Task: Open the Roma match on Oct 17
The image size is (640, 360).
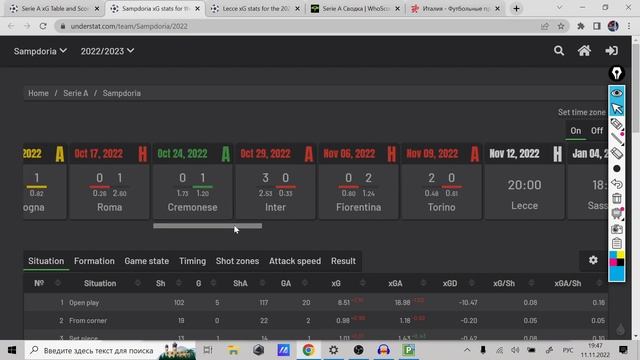Action: tap(109, 181)
